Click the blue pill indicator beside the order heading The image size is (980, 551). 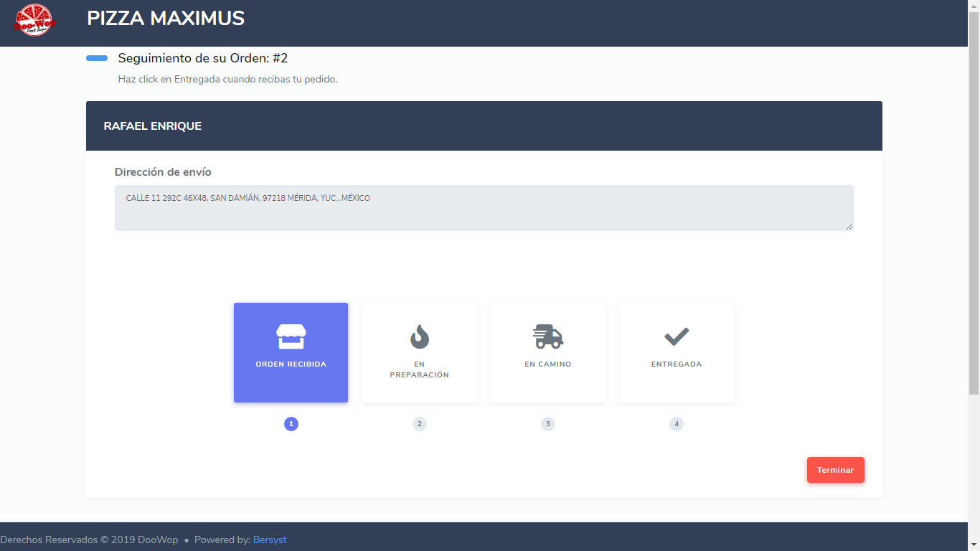tap(97, 58)
